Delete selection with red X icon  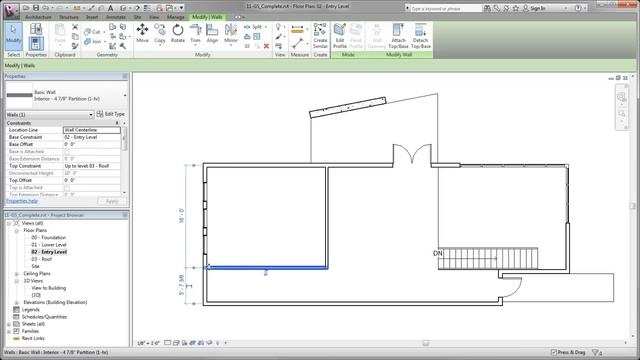coord(266,46)
